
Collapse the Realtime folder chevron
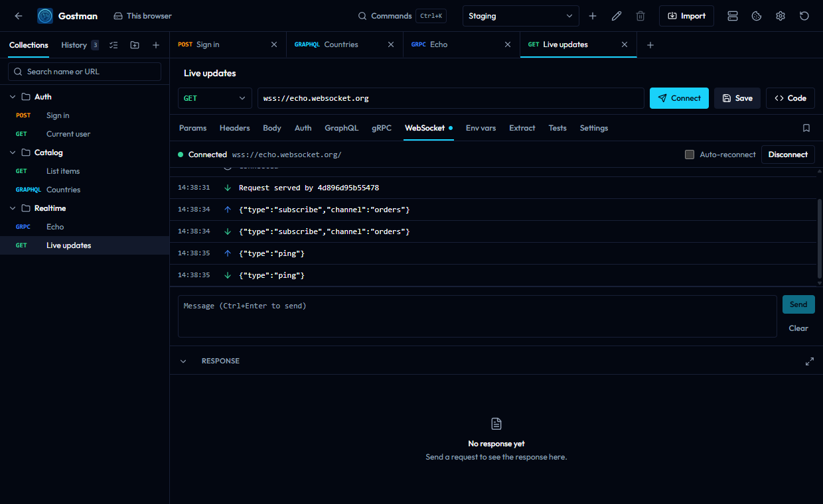13,208
